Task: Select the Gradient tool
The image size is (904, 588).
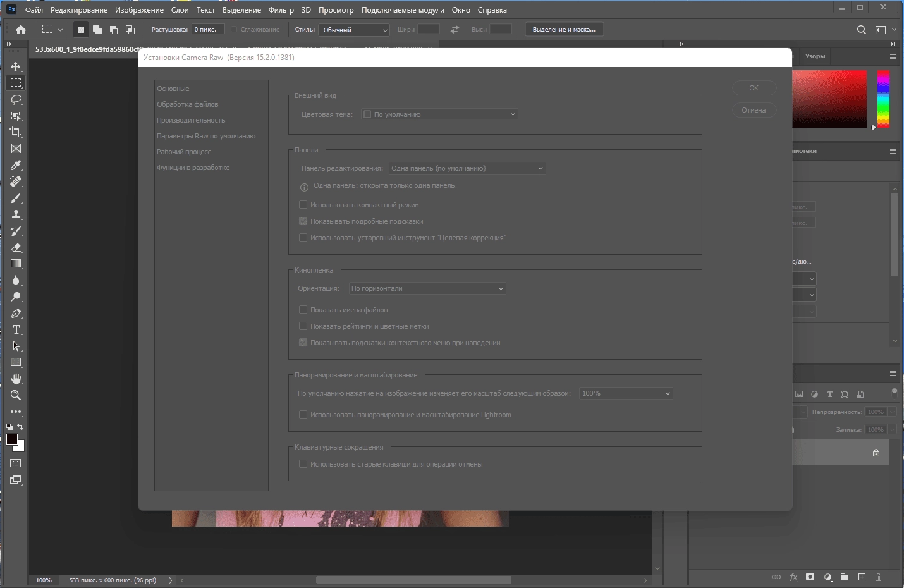Action: [x=16, y=264]
